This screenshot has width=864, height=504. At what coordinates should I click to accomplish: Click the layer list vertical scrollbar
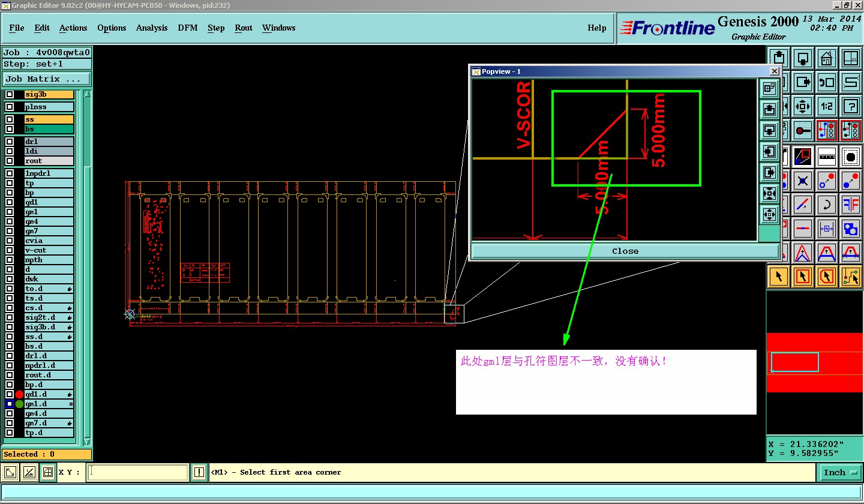pos(87,268)
